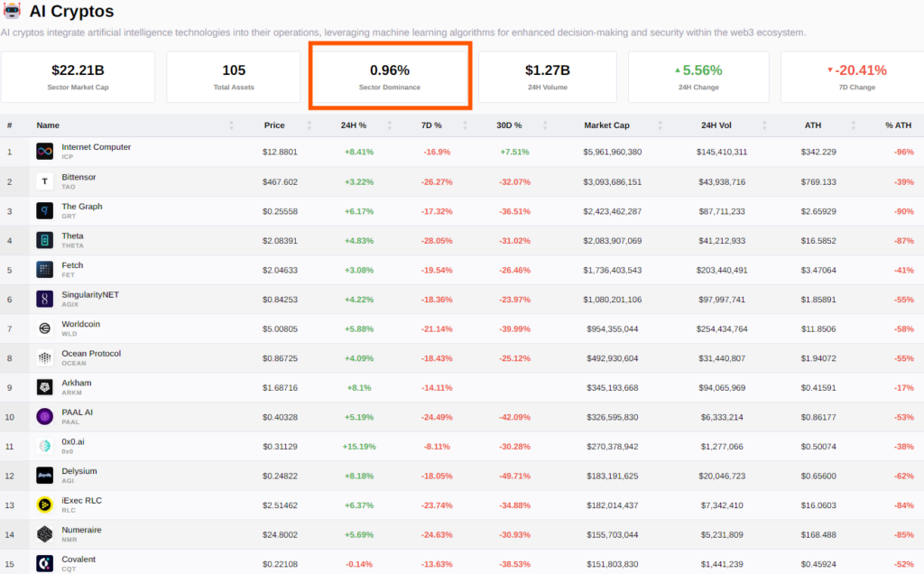Select the Internet Computer coin icon
Screen dimensions: 924x574
43,152
